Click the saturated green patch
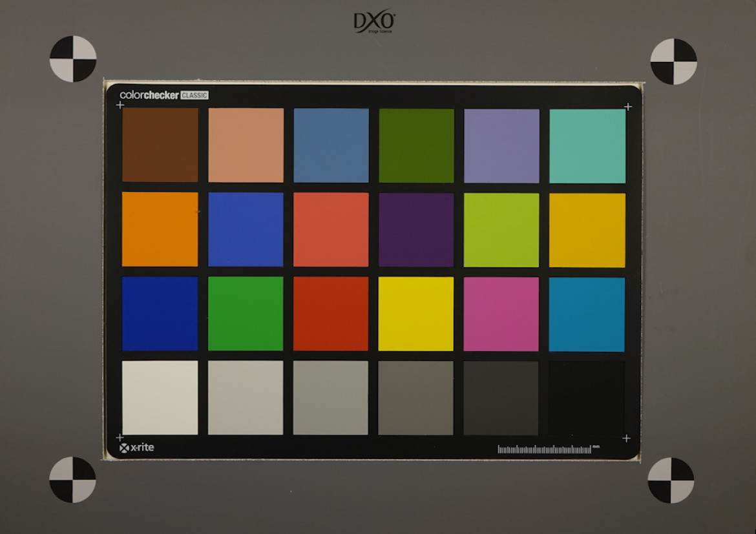 pos(246,314)
